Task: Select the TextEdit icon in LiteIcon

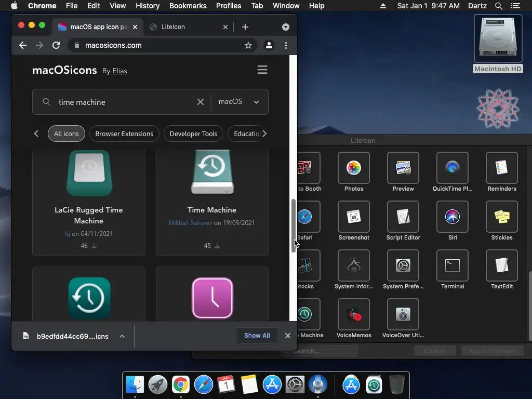Action: coord(502,265)
